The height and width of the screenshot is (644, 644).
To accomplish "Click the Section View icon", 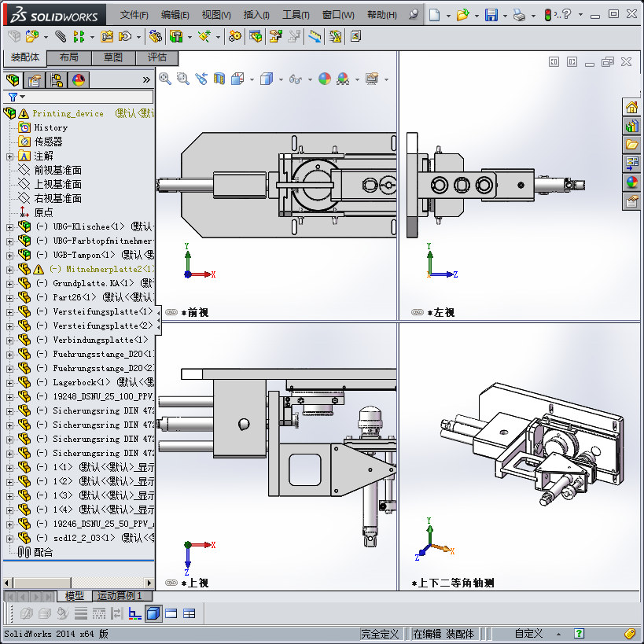I will coord(219,79).
